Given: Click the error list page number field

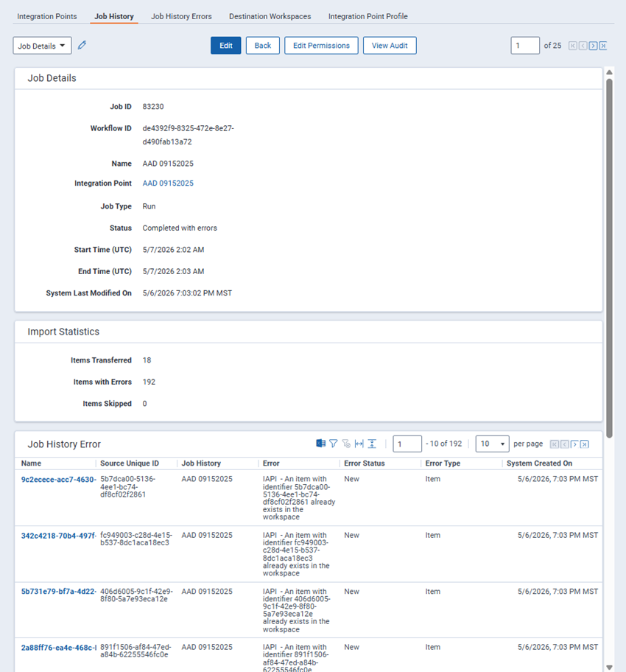Looking at the screenshot, I should pos(407,444).
